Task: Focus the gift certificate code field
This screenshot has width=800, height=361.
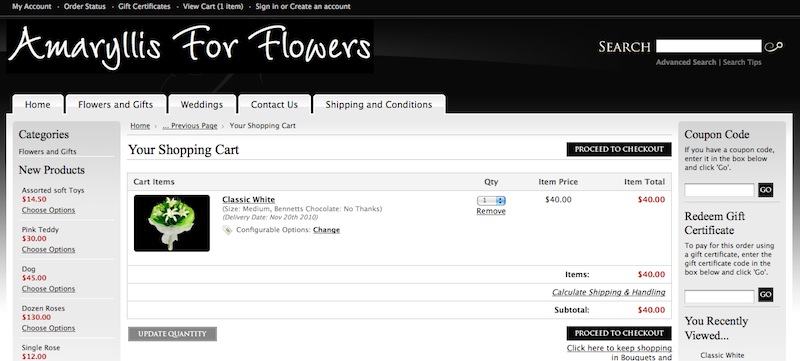Action: pos(719,296)
